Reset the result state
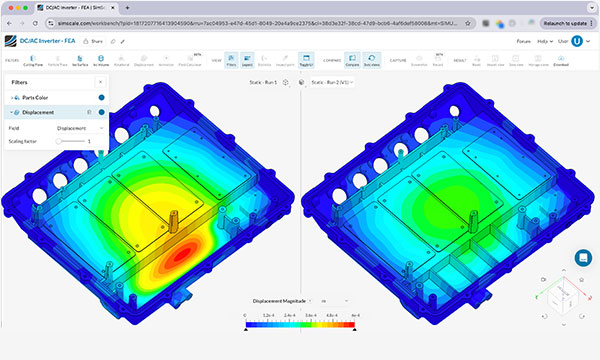This screenshot has height=360, width=600. pyautogui.click(x=476, y=60)
